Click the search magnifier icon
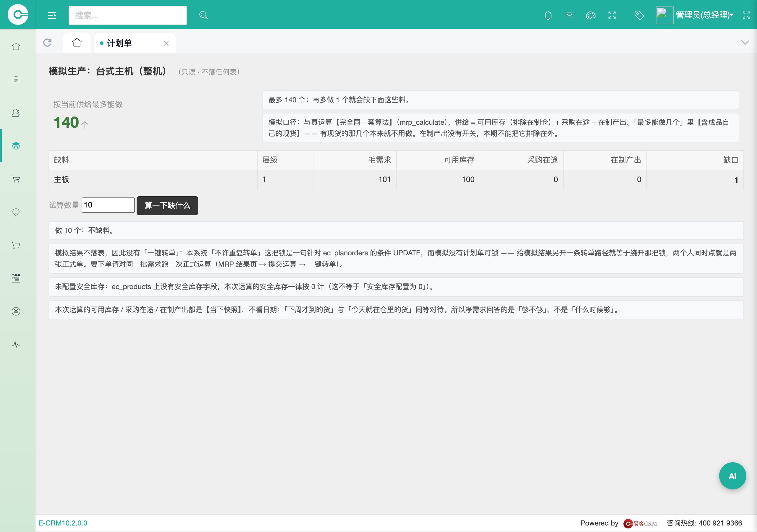 pyautogui.click(x=203, y=15)
